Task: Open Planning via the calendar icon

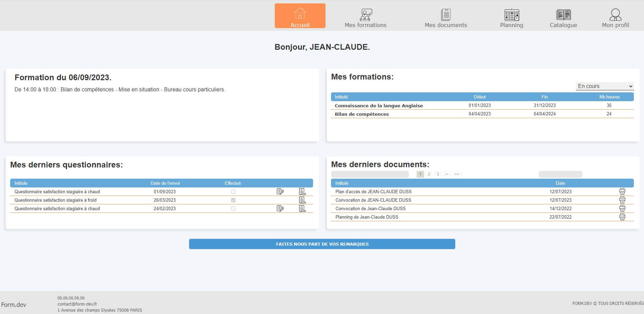Action: pos(511,16)
